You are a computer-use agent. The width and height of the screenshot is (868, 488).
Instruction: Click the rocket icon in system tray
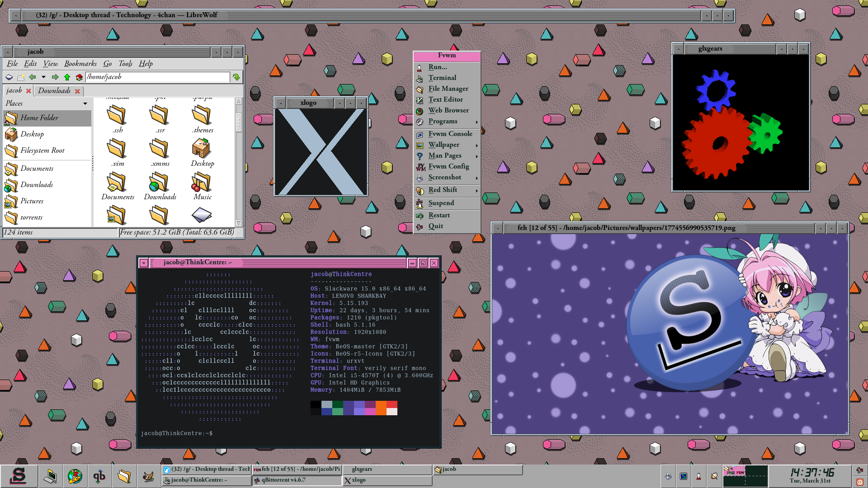coord(698,476)
